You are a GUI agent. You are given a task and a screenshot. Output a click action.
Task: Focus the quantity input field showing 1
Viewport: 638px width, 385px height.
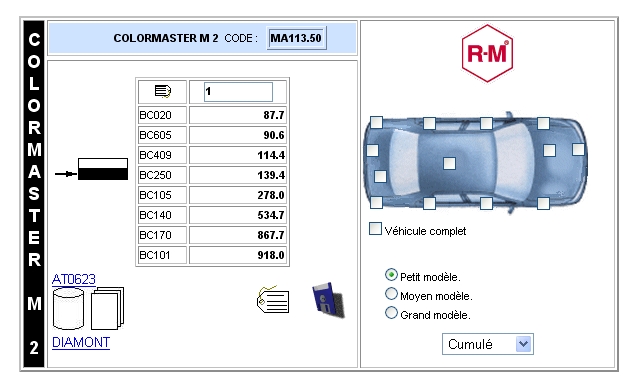238,92
